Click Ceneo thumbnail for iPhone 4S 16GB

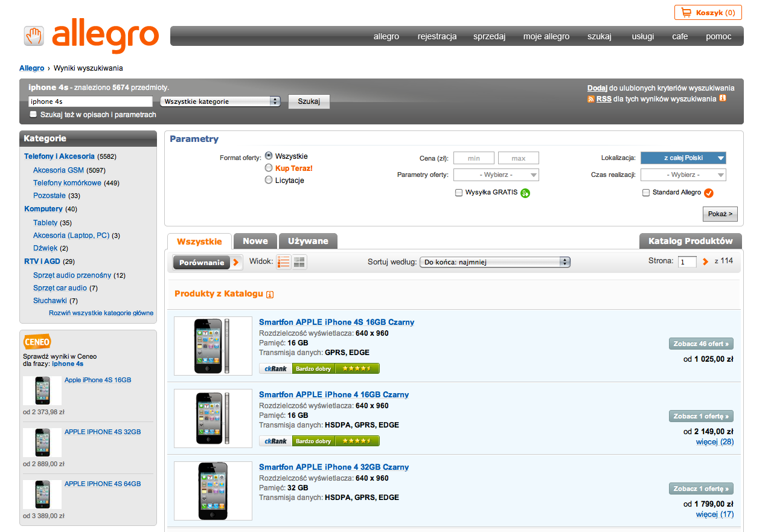click(42, 391)
